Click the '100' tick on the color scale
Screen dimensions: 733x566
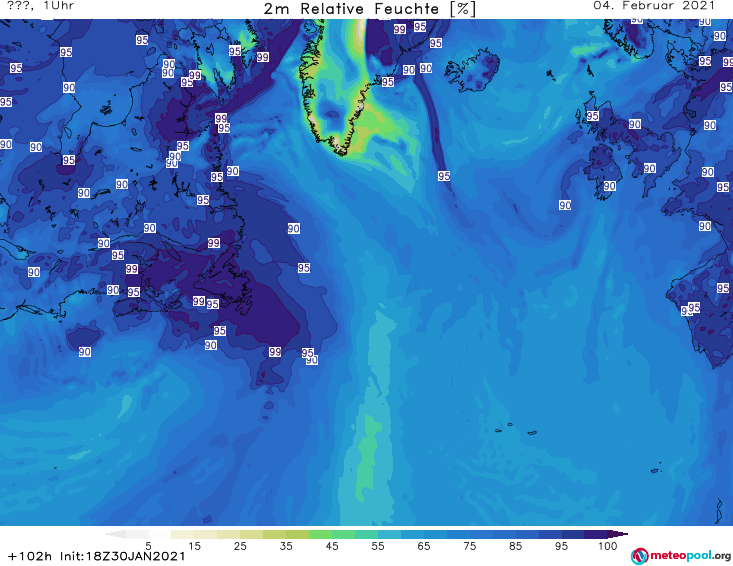point(608,546)
